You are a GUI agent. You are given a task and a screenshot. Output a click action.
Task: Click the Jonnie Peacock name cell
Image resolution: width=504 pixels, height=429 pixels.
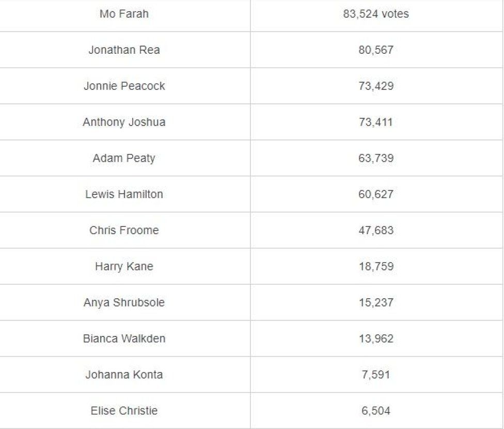click(124, 86)
